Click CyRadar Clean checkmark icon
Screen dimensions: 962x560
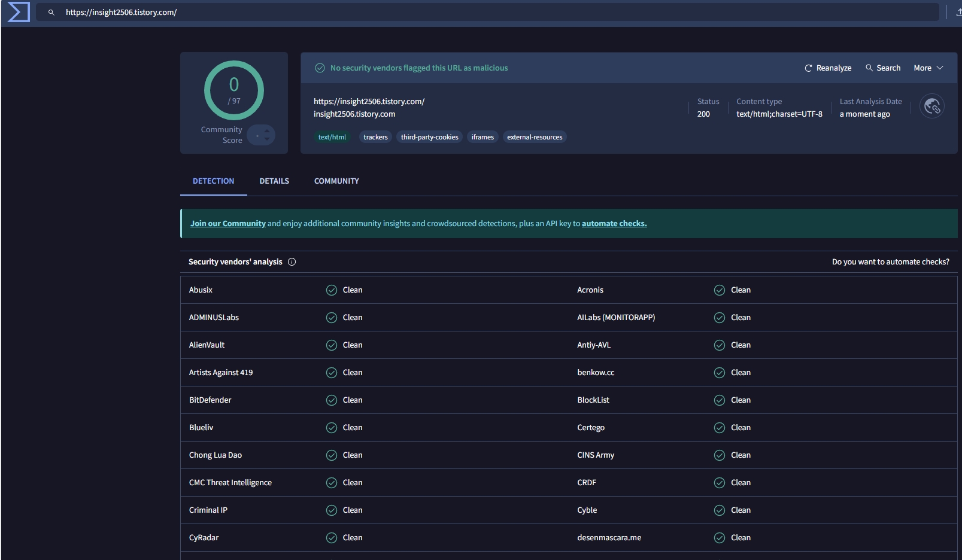332,538
